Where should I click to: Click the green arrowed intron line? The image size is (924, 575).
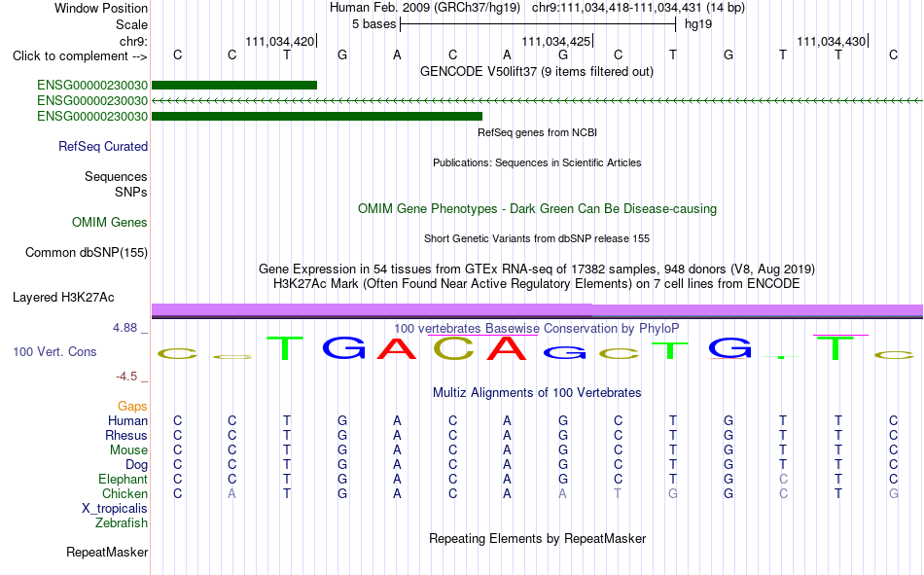(x=537, y=101)
